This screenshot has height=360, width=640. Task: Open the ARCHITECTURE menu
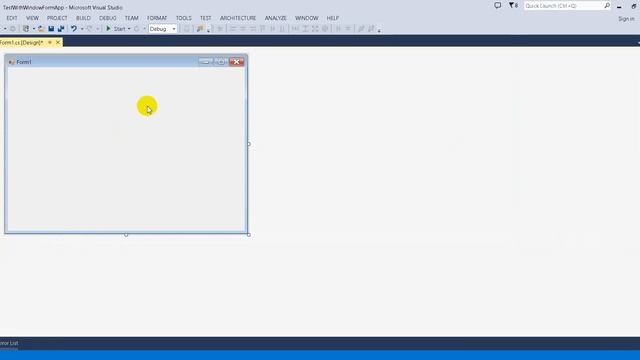(x=238, y=18)
